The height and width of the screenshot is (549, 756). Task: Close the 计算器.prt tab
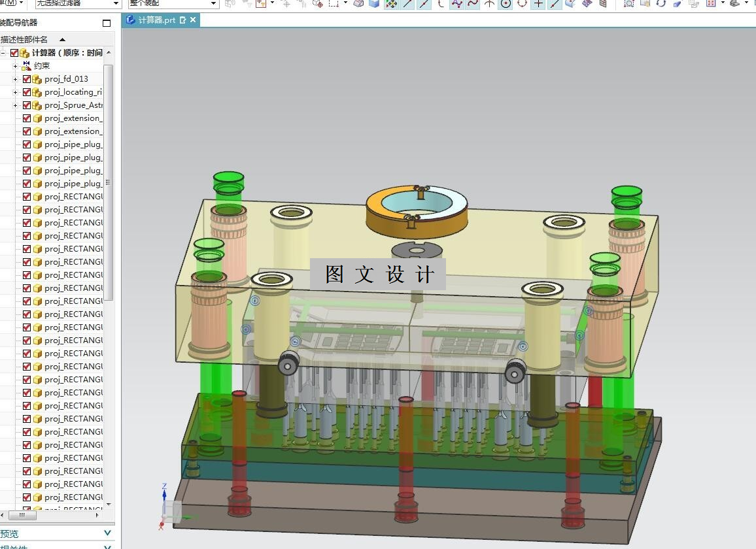point(193,20)
